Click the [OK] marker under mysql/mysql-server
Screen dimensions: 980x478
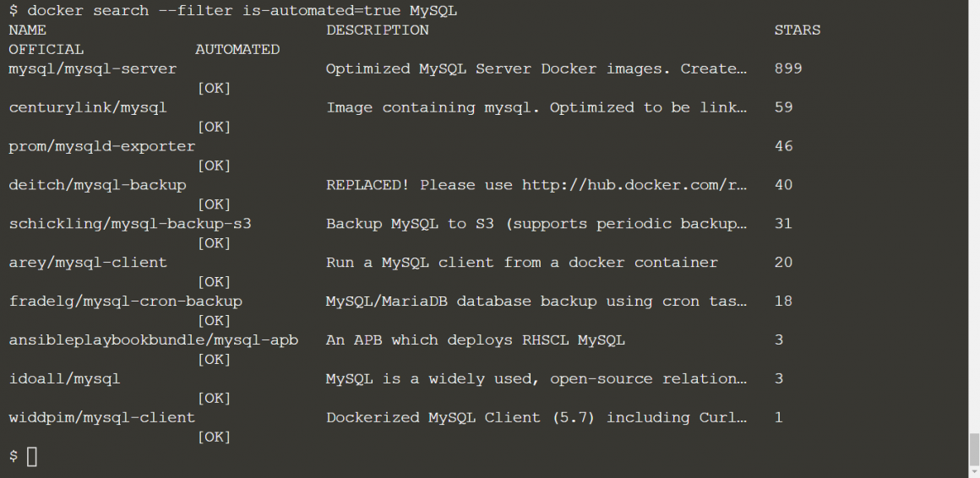pos(214,88)
